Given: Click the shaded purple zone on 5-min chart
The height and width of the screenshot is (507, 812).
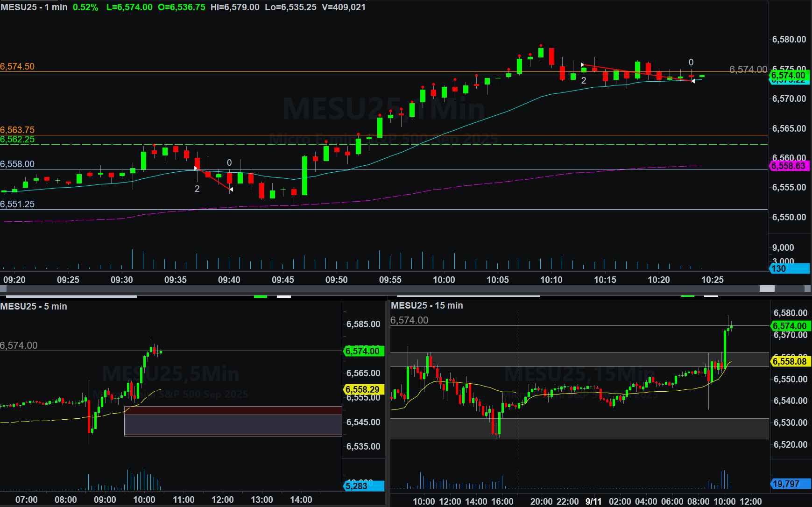Looking at the screenshot, I should [233, 425].
